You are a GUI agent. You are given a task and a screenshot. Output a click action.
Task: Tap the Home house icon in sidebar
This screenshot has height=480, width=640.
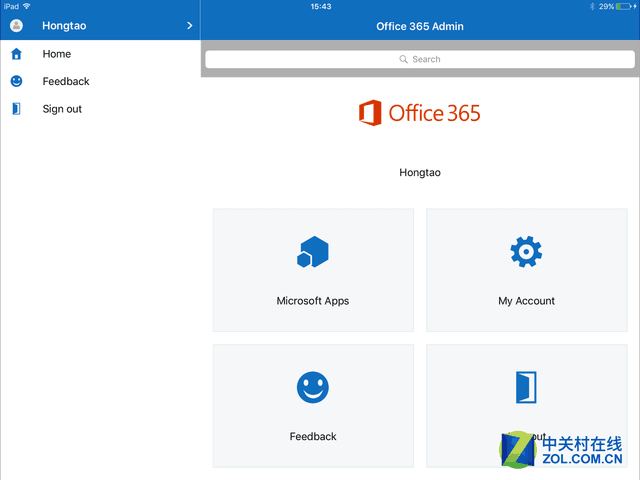[x=16, y=54]
